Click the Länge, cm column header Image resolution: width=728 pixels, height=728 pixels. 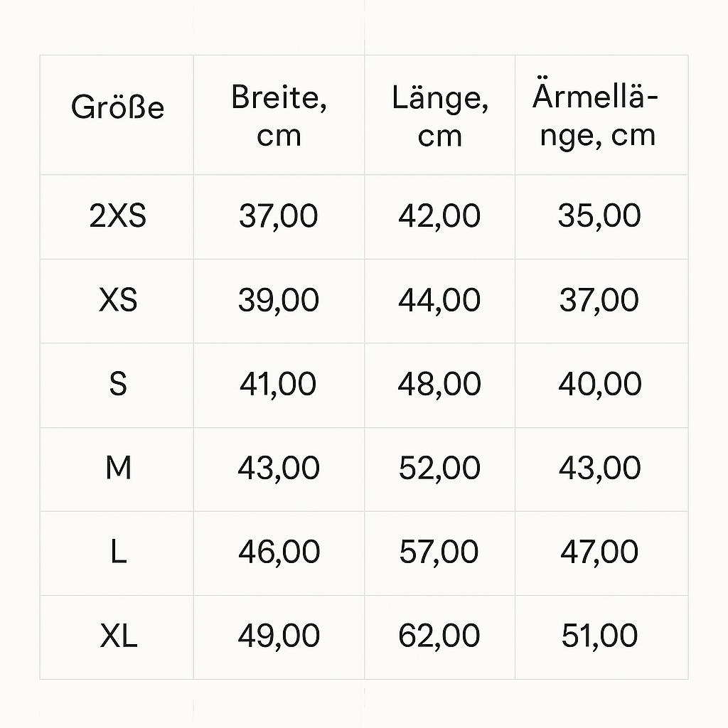tap(440, 116)
